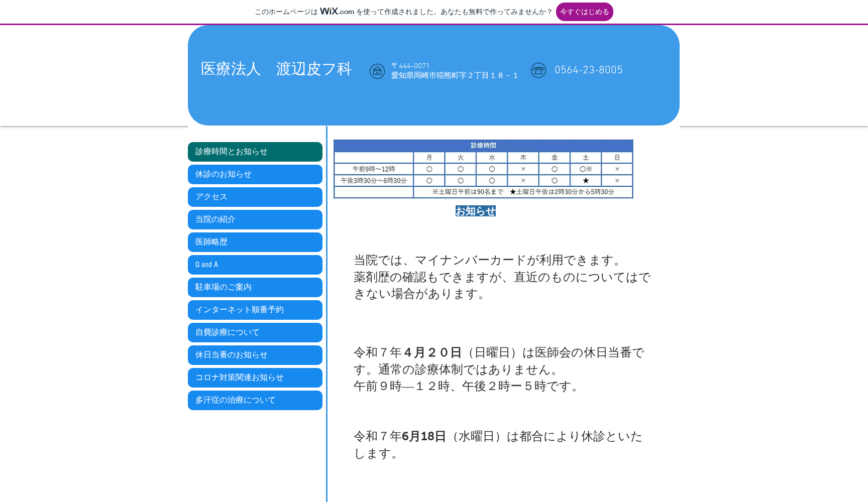Click the house address icon
This screenshot has width=868, height=502.
377,71
